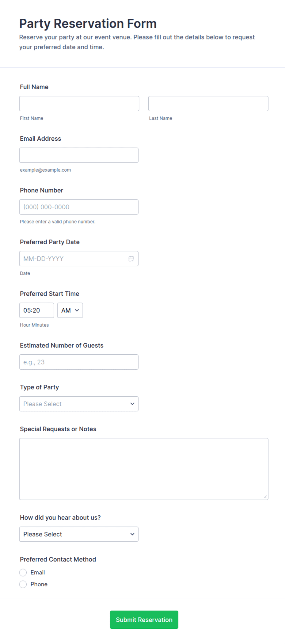This screenshot has width=285, height=644.
Task: Expand the Type of Party dropdown
Action: pos(79,404)
